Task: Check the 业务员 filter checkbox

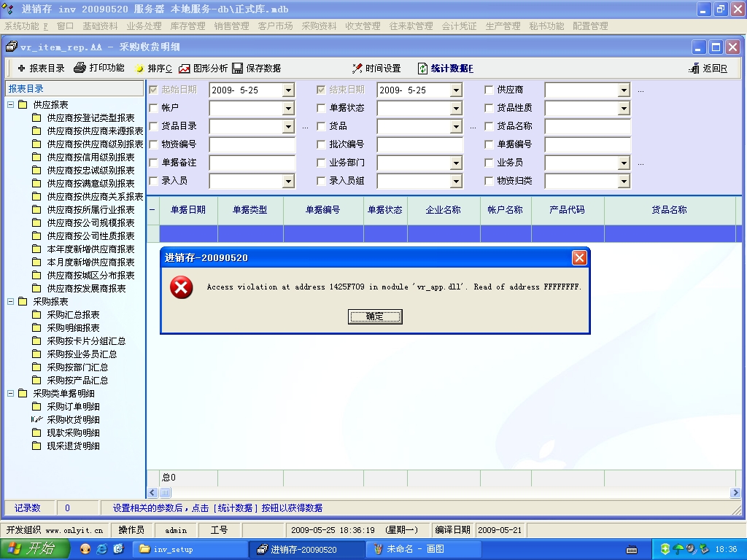Action: click(x=489, y=163)
